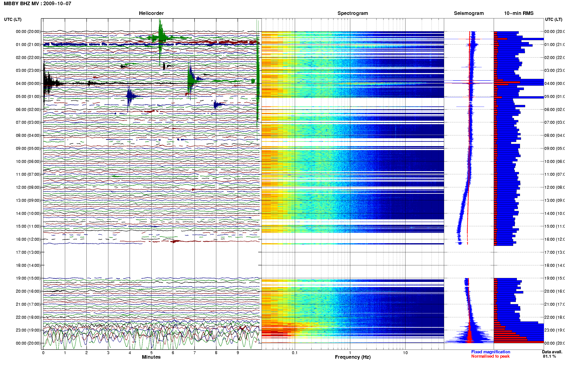Click the left 21:00 (17:00) time label
588x368 pixels.
point(28,304)
